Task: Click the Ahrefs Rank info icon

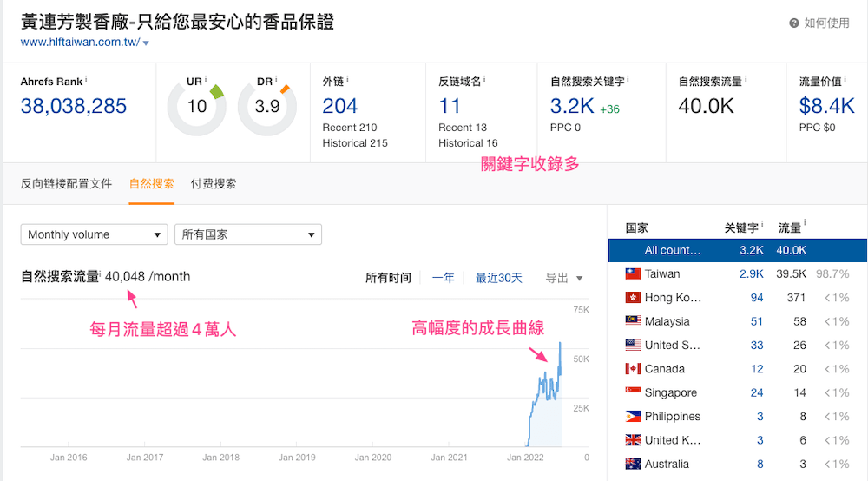Action: click(86, 79)
